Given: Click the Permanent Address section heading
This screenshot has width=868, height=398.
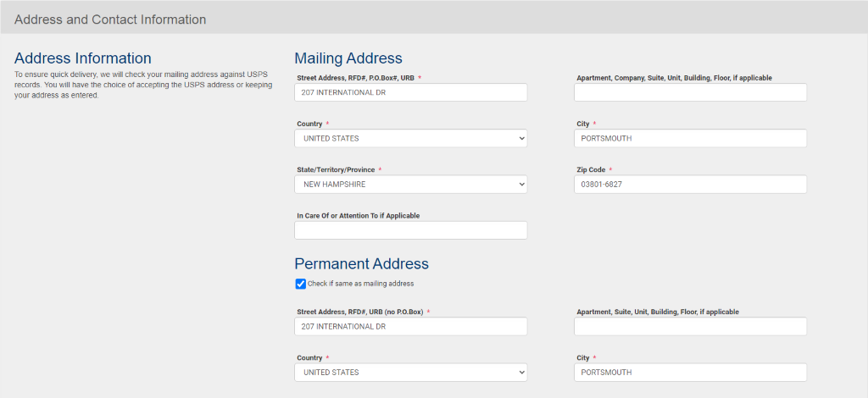Looking at the screenshot, I should [362, 263].
